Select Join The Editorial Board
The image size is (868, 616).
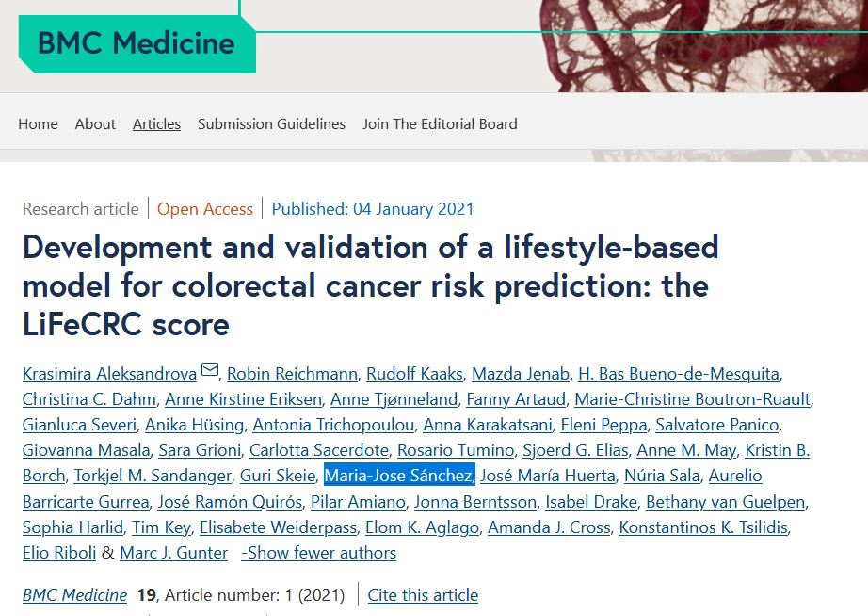coord(440,123)
